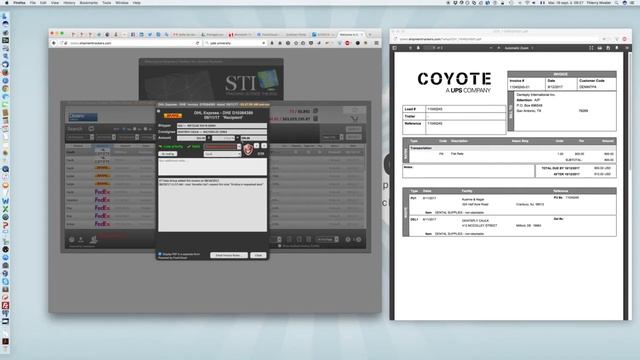Click the No Auditing button
This screenshot has height=360, width=640.
click(x=168, y=154)
